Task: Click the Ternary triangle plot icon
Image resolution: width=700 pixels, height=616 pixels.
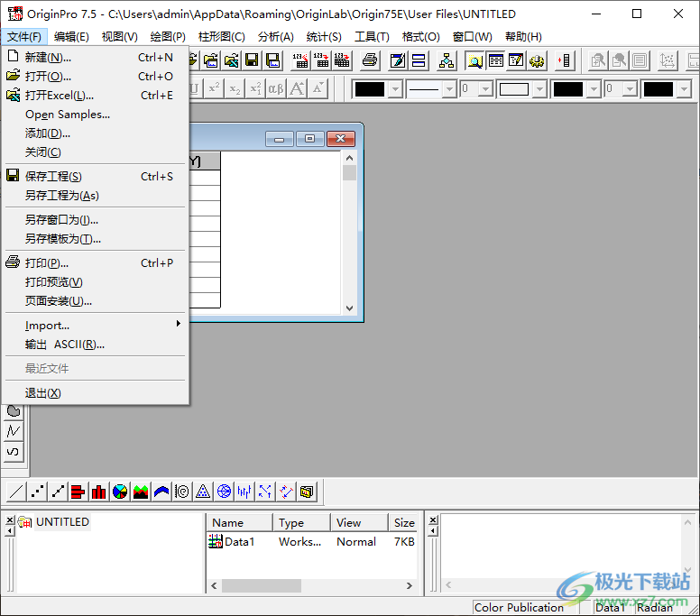Action: tap(203, 492)
